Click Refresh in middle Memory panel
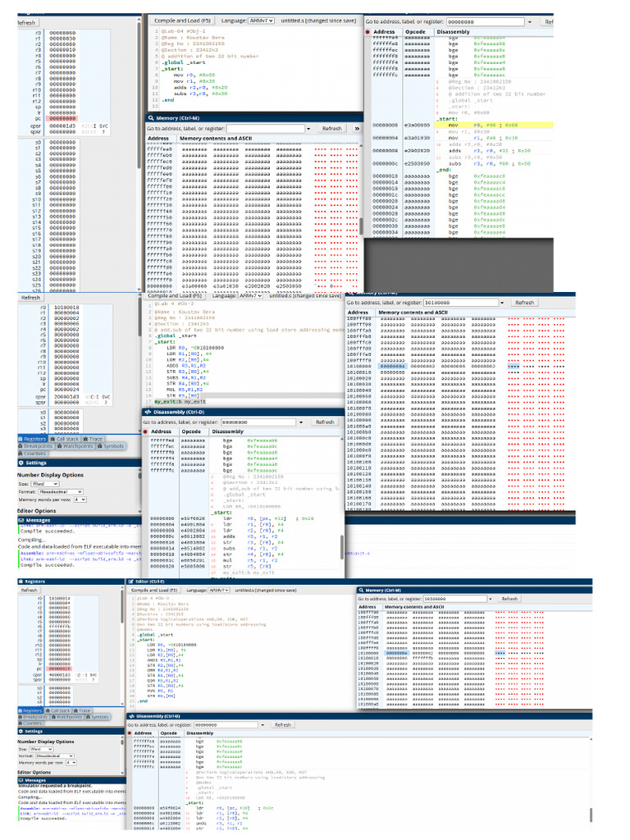Screen dimensions: 630x840 (524, 303)
